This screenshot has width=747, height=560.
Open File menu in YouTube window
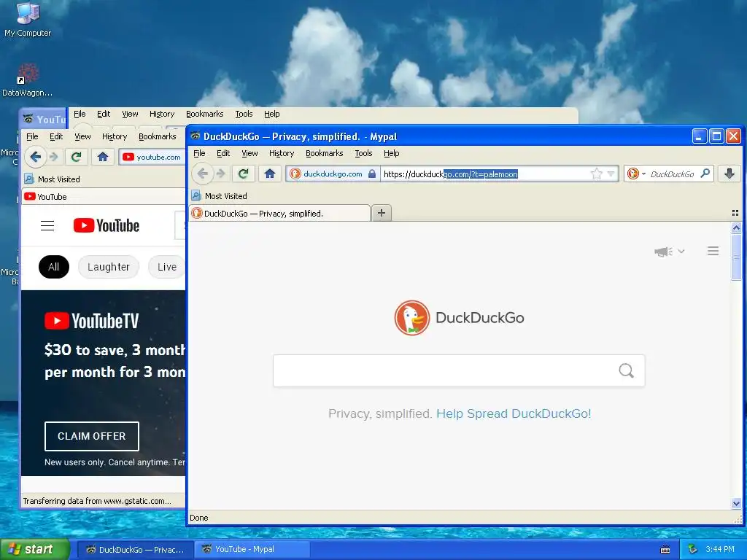tap(32, 136)
